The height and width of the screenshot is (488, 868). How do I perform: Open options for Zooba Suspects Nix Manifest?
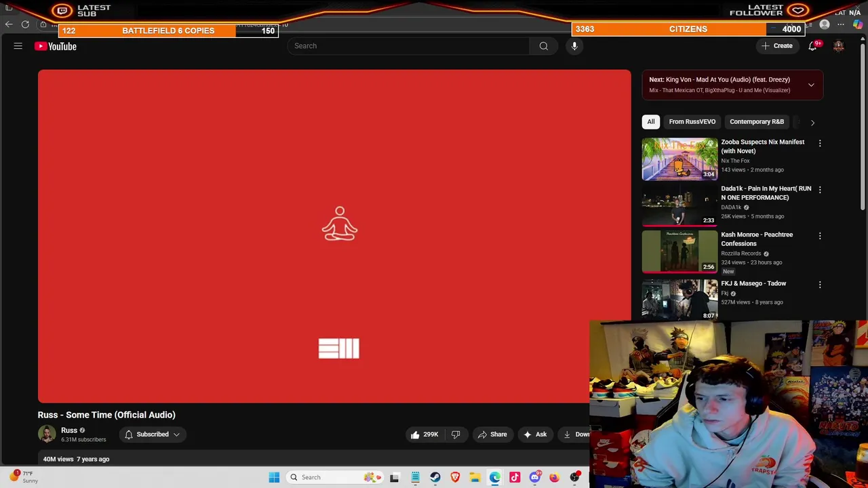[x=820, y=143]
